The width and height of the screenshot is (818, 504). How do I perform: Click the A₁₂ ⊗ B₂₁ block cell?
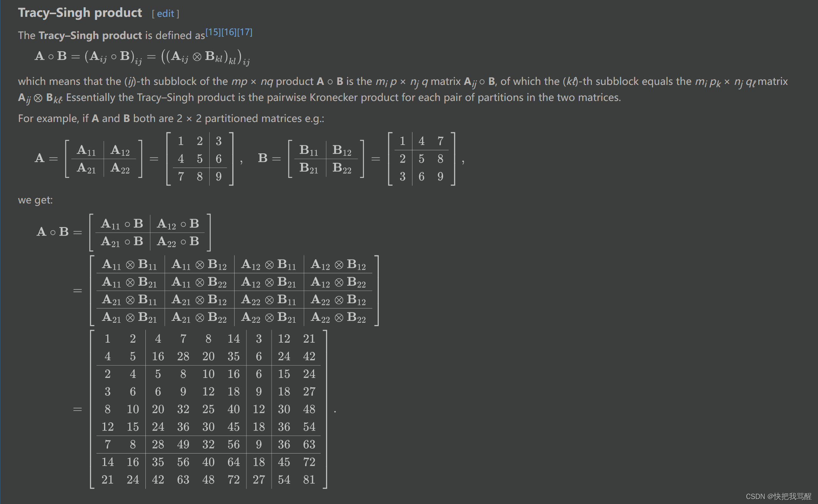pos(269,282)
